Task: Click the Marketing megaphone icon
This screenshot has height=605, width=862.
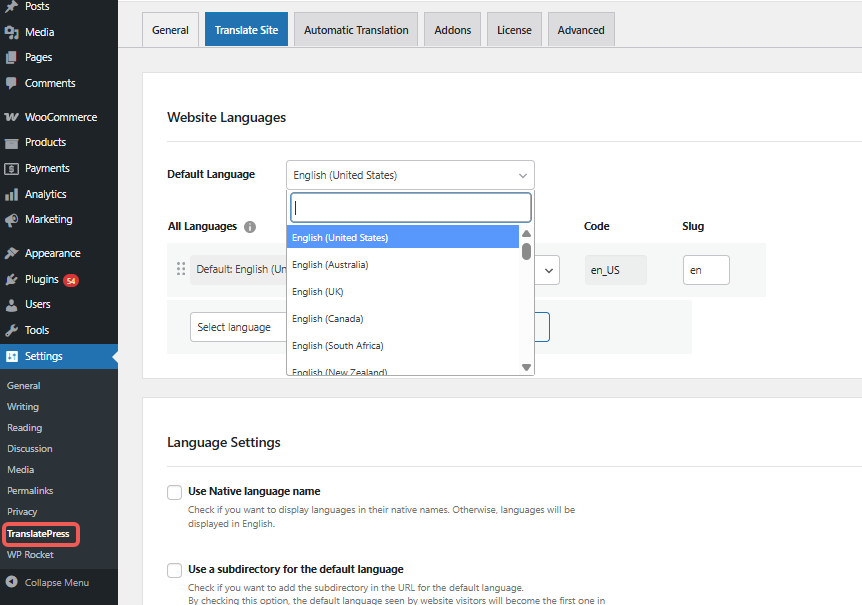Action: coord(12,220)
